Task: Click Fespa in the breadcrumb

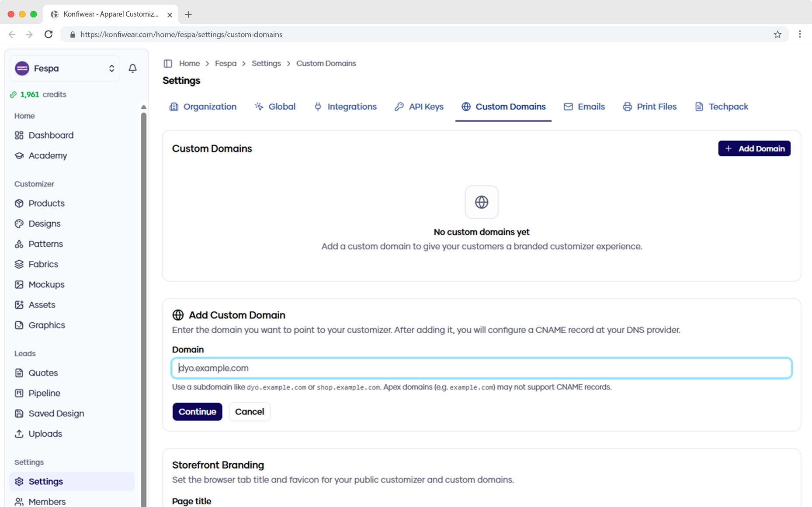Action: click(226, 63)
